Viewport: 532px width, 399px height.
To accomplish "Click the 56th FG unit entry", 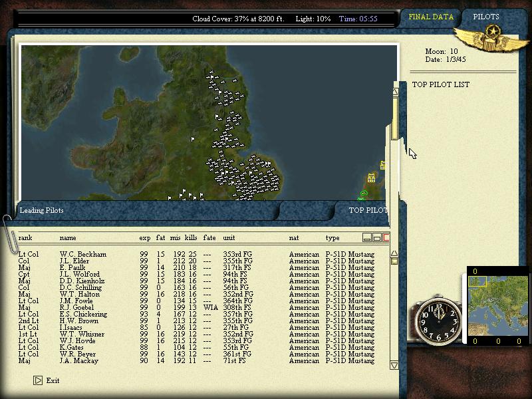I will click(236, 287).
